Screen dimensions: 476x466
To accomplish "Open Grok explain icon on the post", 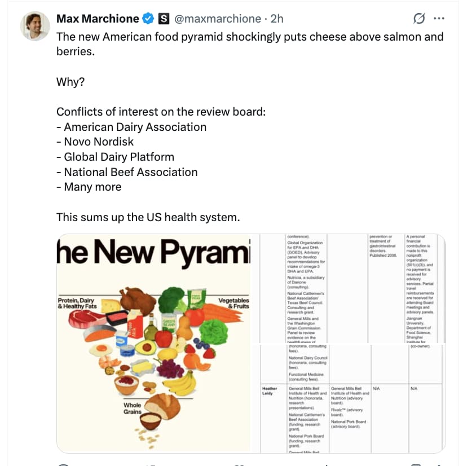I will coord(419,19).
